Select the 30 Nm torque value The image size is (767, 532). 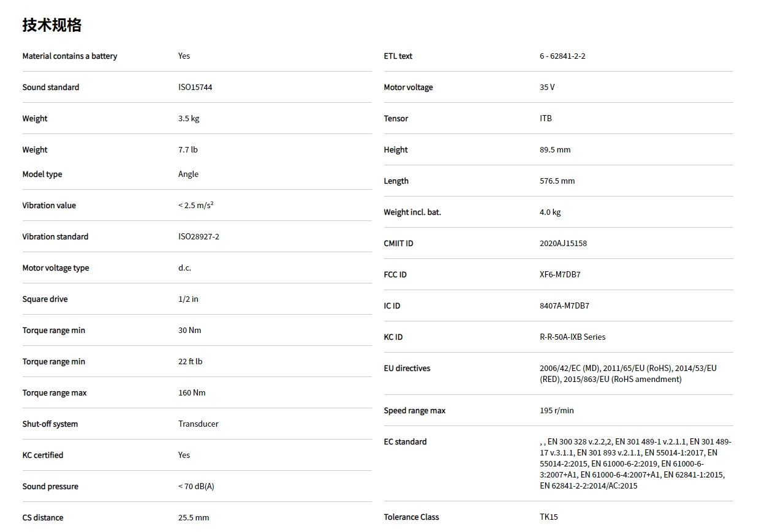[x=190, y=331]
